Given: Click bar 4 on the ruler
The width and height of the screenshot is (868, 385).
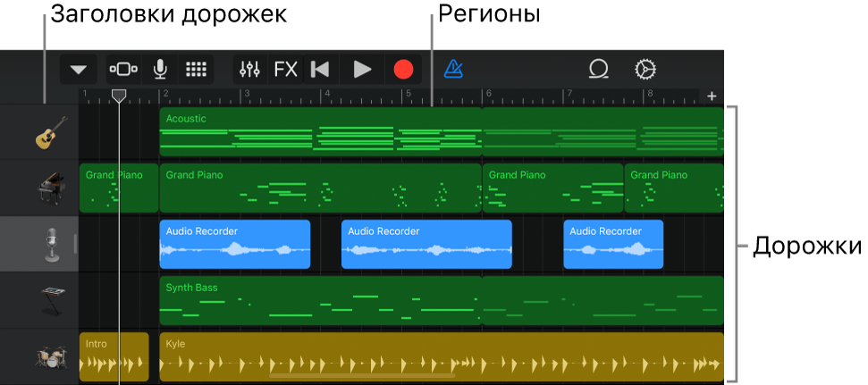Looking at the screenshot, I should tap(327, 94).
